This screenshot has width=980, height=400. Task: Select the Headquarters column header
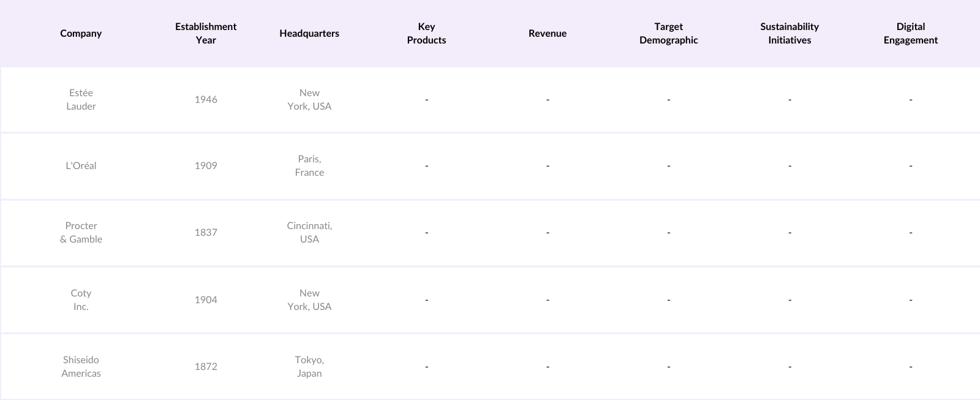coord(309,33)
